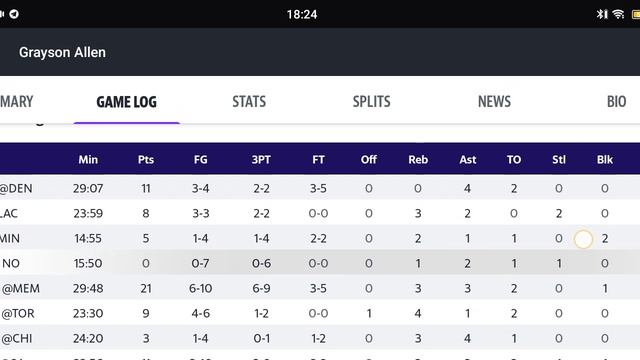Select the @TOR game row

click(x=320, y=313)
